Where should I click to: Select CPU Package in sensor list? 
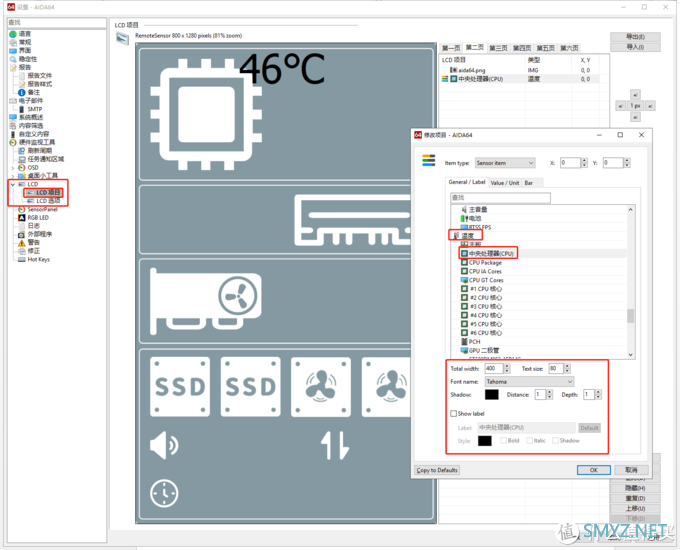tap(485, 263)
